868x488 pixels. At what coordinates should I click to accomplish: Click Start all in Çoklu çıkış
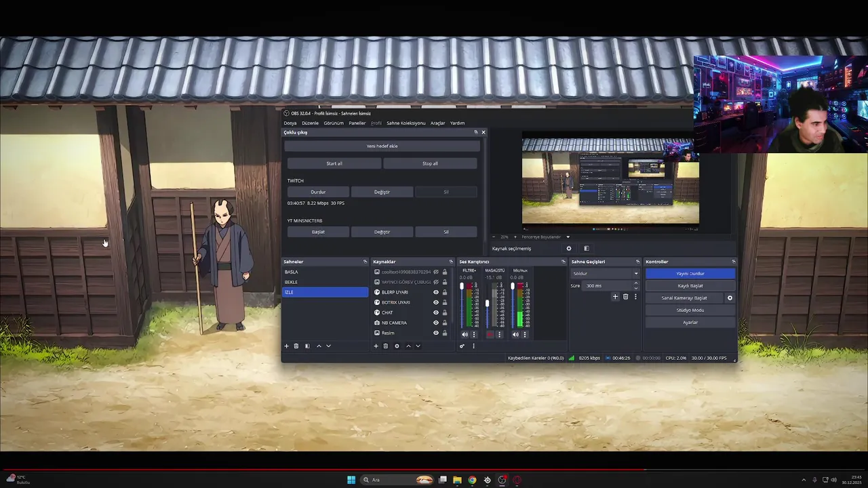[x=334, y=163]
